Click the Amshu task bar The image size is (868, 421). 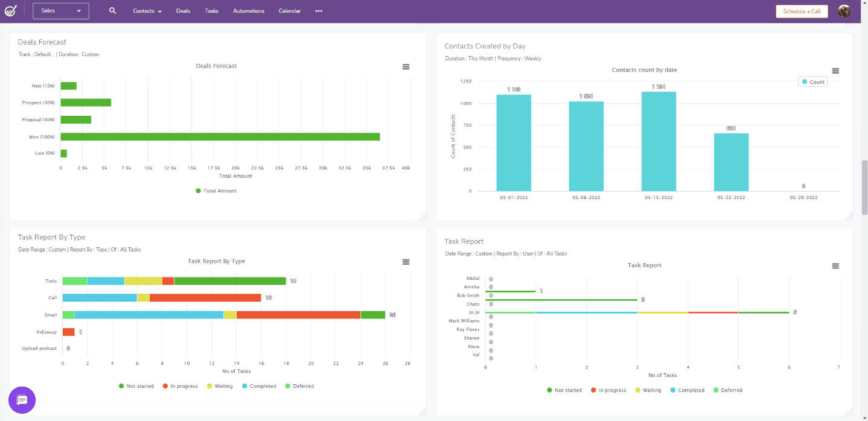point(511,291)
